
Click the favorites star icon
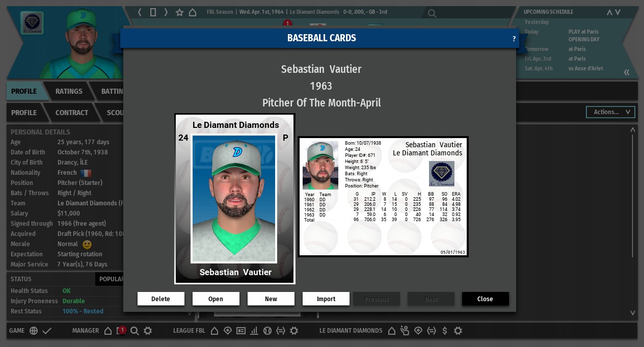click(179, 12)
